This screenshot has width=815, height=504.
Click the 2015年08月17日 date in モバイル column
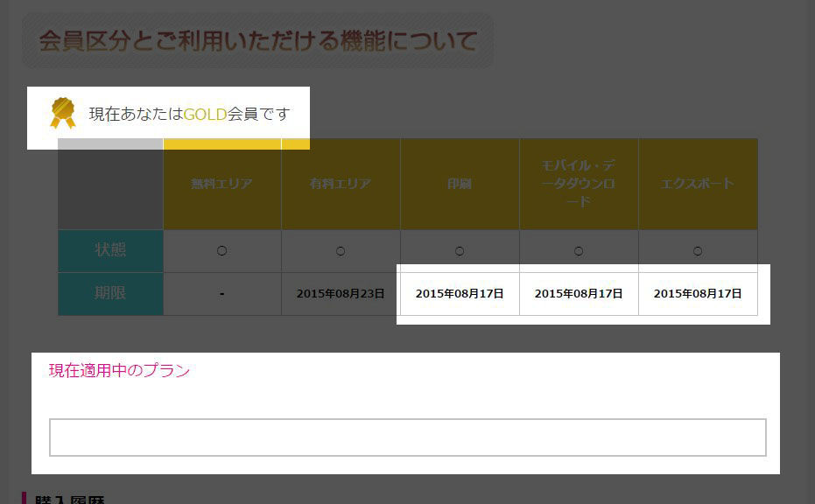point(579,294)
